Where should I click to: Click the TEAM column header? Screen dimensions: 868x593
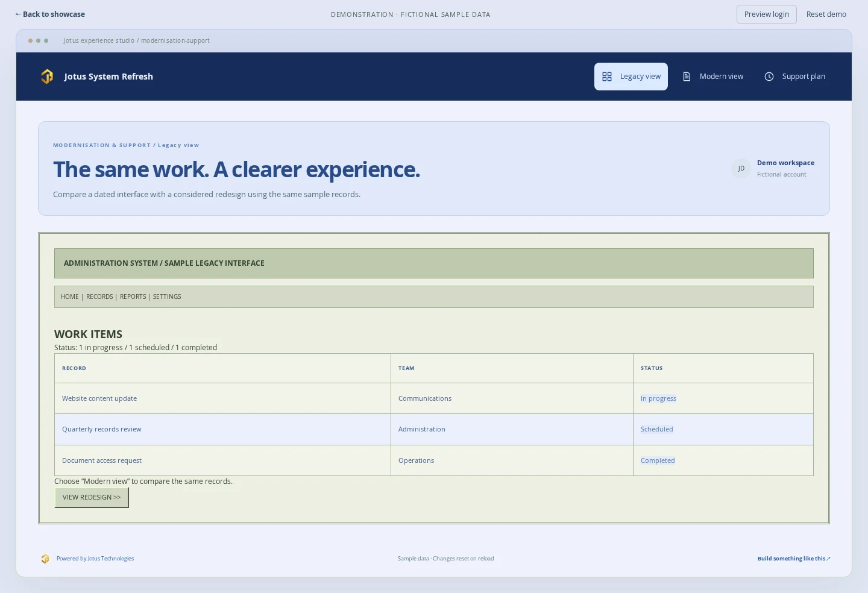tap(512, 368)
